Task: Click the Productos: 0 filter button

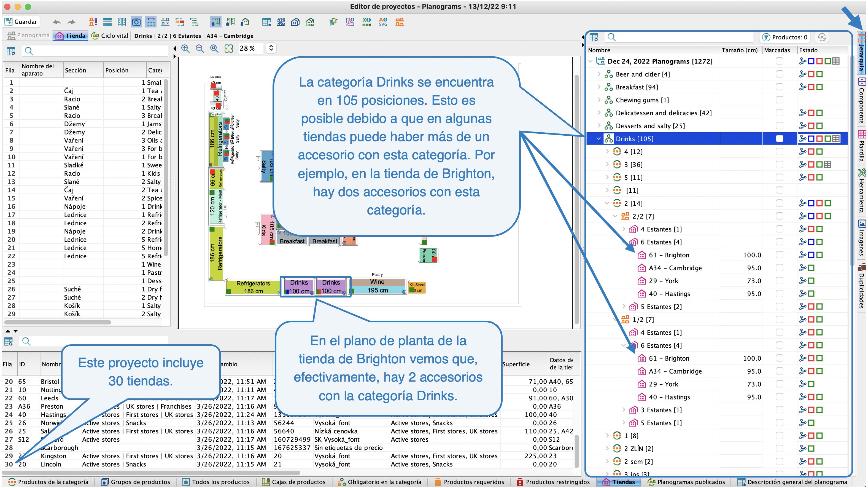Action: 785,37
